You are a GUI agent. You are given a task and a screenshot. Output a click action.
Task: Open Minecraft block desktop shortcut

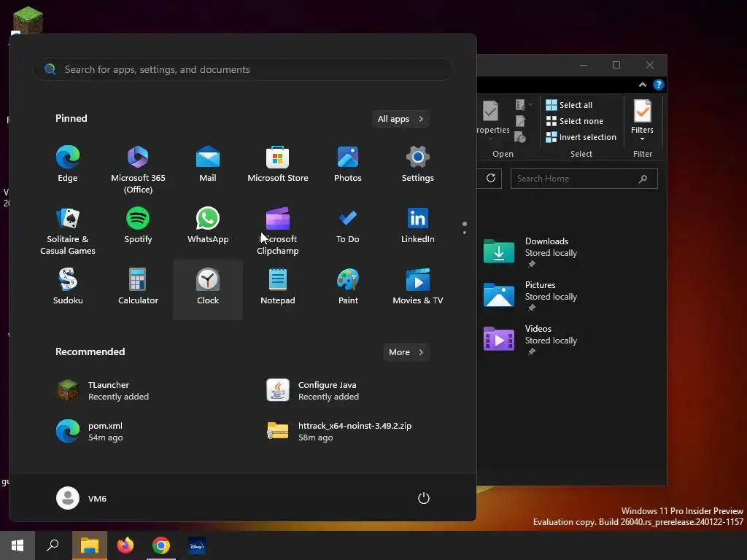28,20
